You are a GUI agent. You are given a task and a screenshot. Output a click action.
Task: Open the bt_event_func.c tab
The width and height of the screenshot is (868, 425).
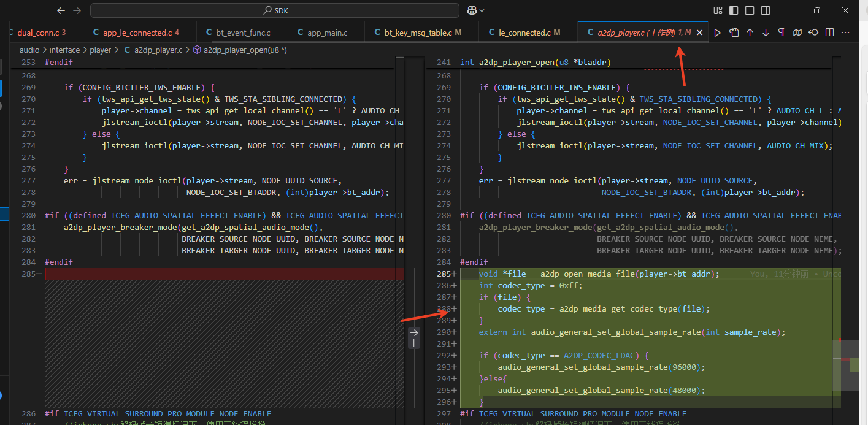(x=242, y=33)
